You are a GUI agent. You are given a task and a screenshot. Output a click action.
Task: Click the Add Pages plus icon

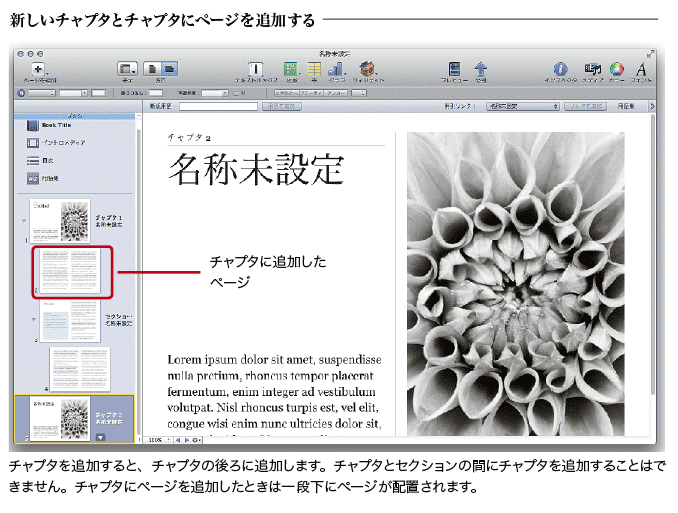coord(38,69)
